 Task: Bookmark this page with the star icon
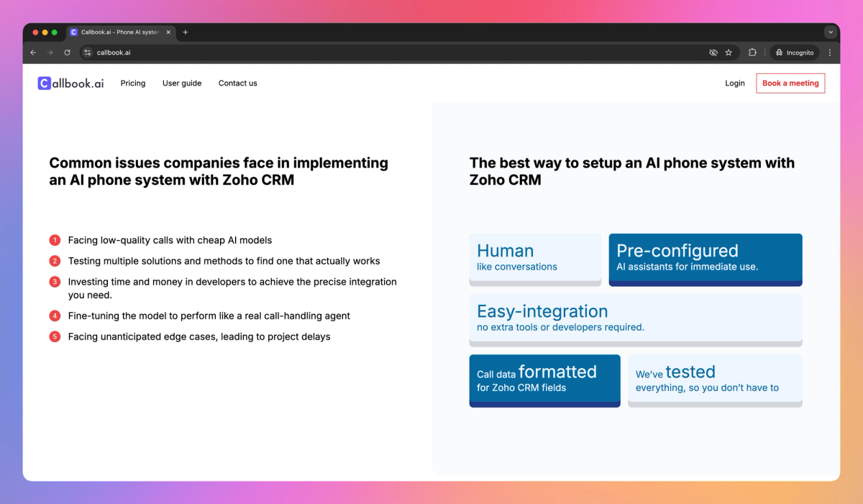(729, 52)
